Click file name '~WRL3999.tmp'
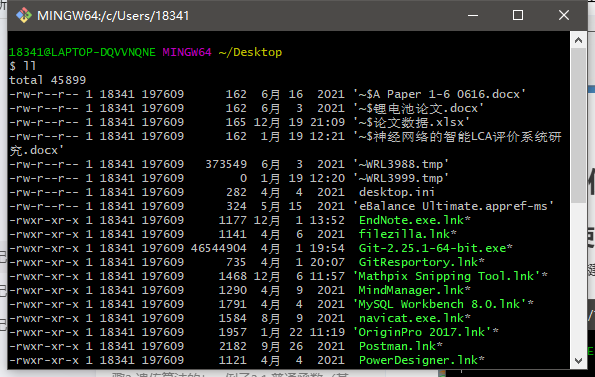The width and height of the screenshot is (595, 377). click(401, 178)
